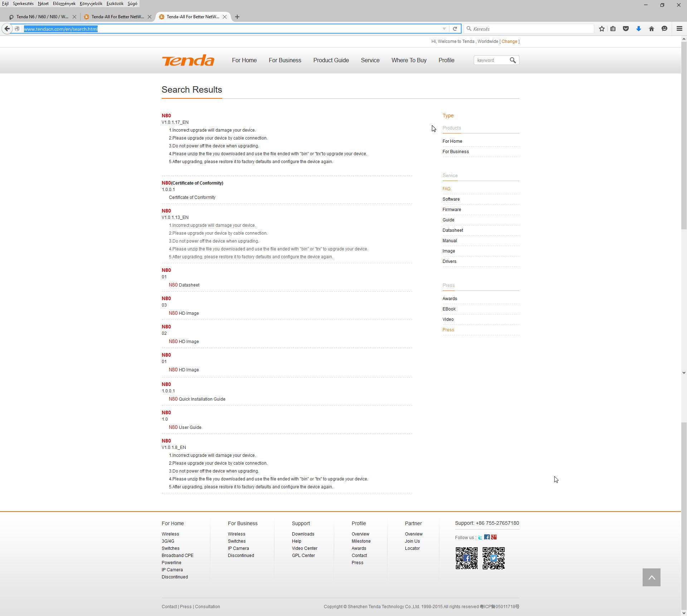Filter results by Video
The image size is (687, 616).
[x=448, y=319]
